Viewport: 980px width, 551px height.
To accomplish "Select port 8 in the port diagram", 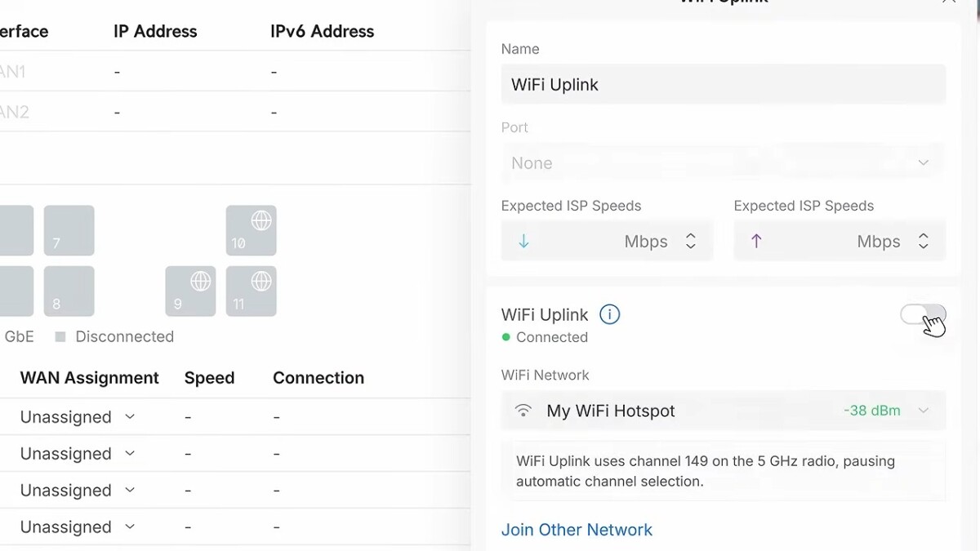I will (x=69, y=291).
